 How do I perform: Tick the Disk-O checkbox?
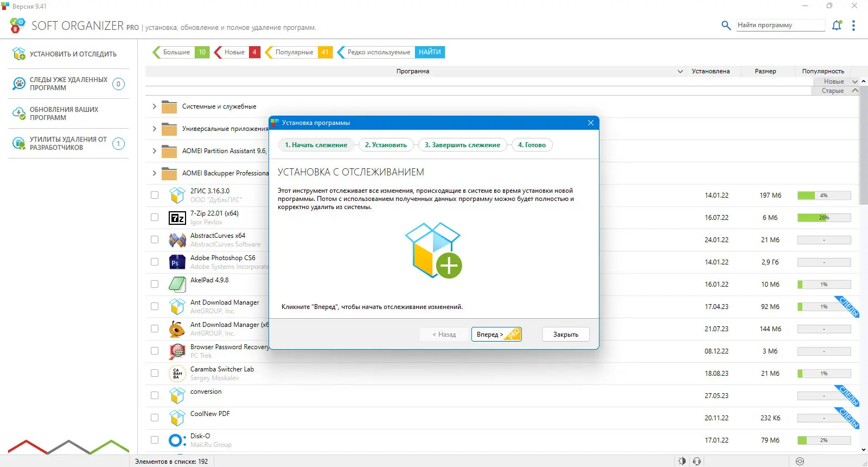[x=155, y=440]
